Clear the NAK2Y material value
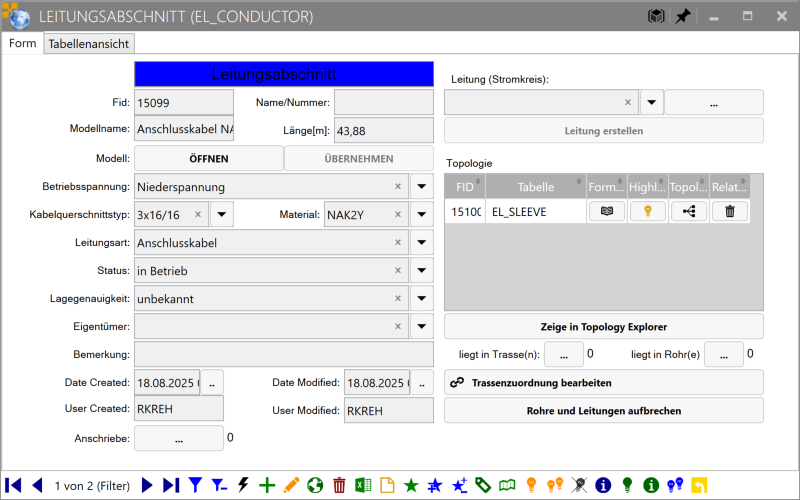This screenshot has height=500, width=800. (398, 214)
